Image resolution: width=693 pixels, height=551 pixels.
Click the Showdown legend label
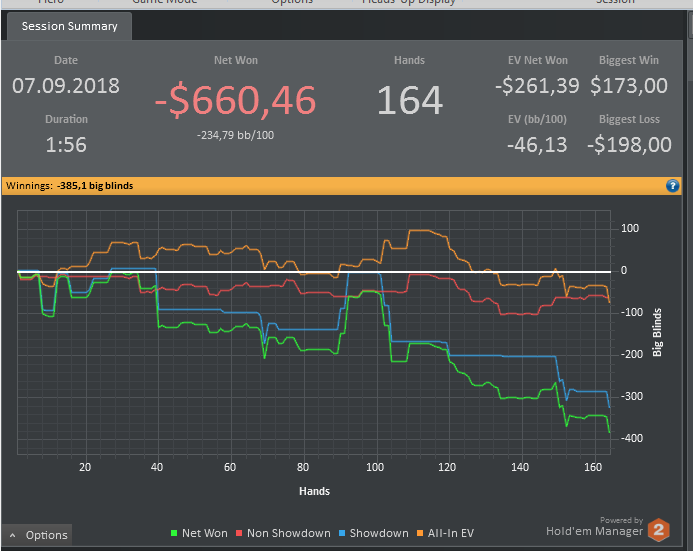[379, 533]
